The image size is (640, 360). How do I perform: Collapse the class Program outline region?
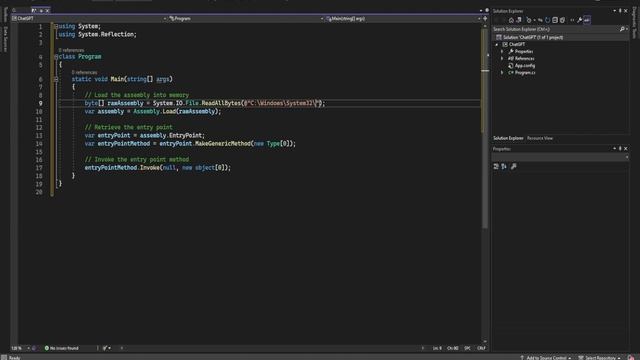click(x=56, y=57)
